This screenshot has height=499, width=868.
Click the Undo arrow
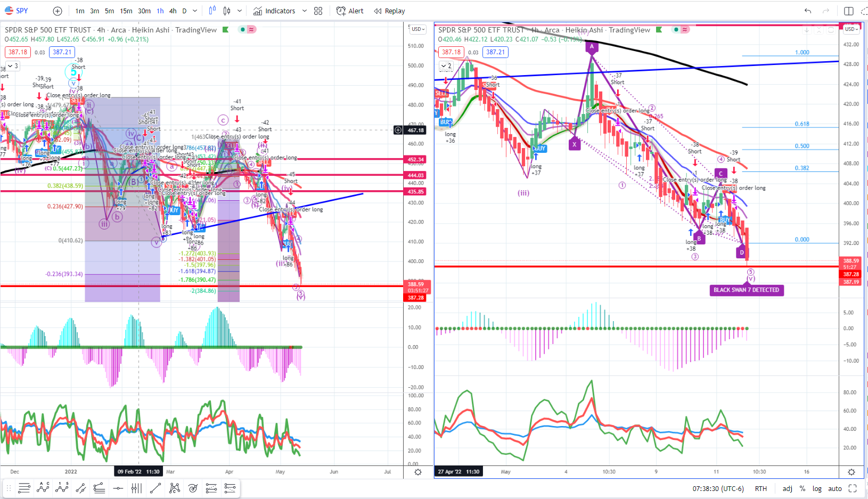[x=808, y=11]
